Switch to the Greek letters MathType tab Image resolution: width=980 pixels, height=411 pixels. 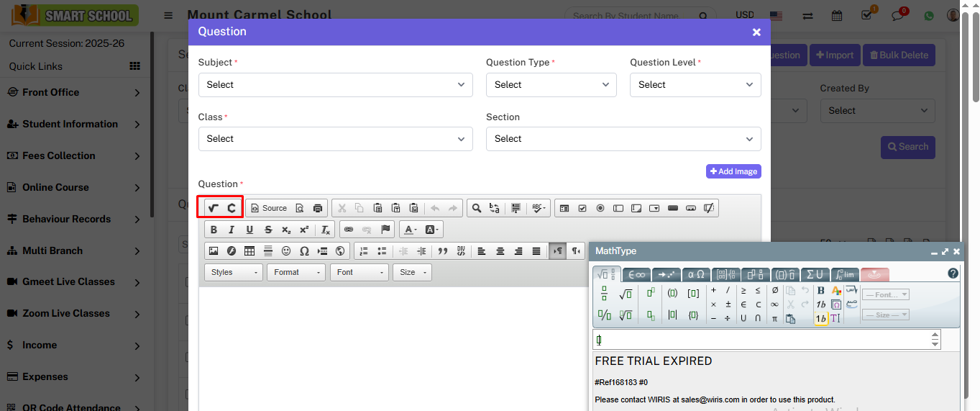point(695,274)
